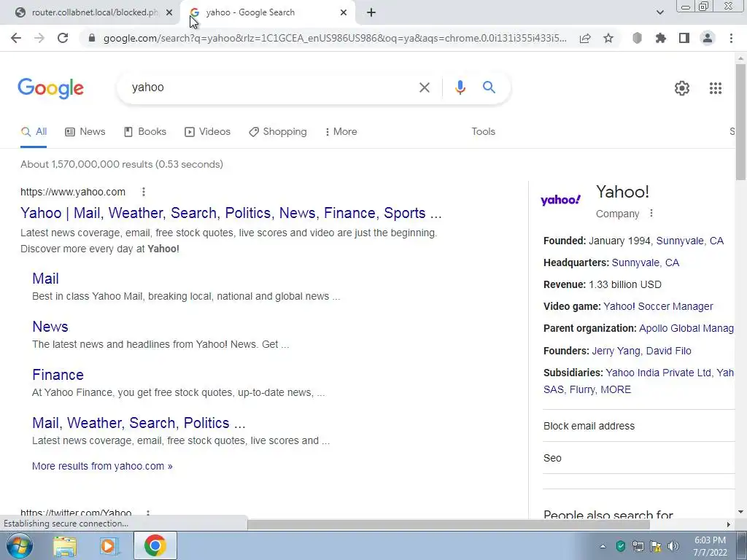The image size is (747, 560).
Task: Open Jerry Yang founder link
Action: (x=616, y=351)
